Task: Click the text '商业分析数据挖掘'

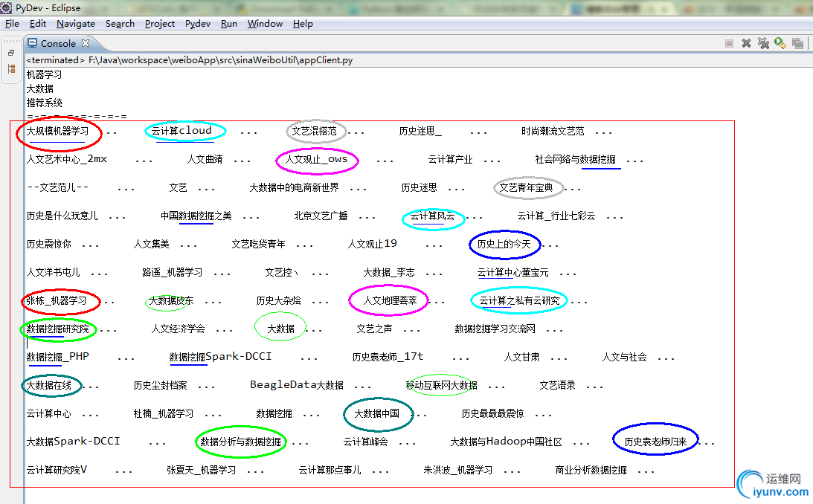Action: pyautogui.click(x=591, y=469)
